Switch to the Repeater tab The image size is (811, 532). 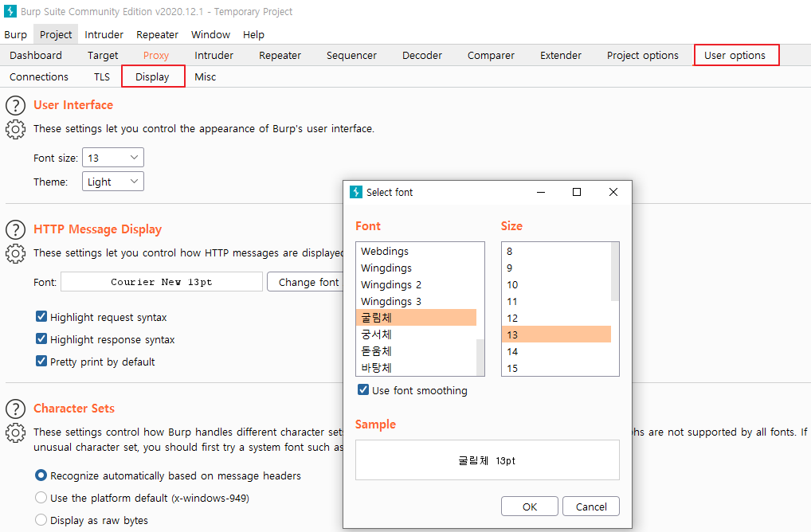280,55
